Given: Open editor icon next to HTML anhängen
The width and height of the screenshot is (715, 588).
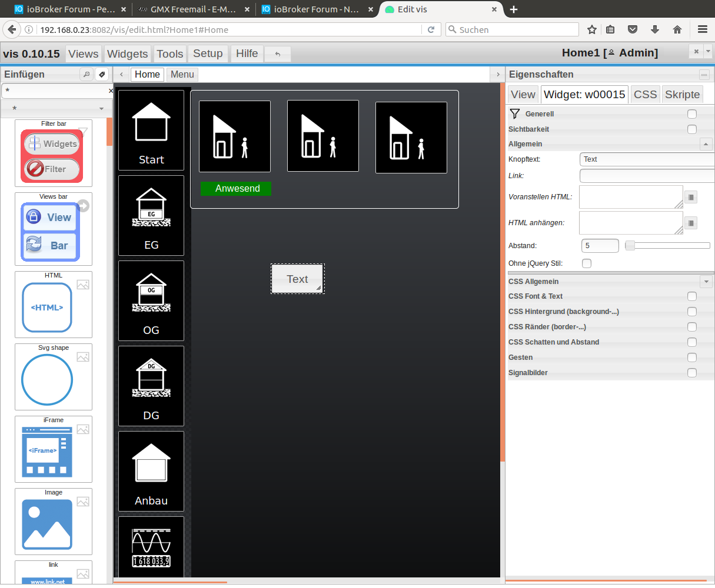Looking at the screenshot, I should coord(691,223).
